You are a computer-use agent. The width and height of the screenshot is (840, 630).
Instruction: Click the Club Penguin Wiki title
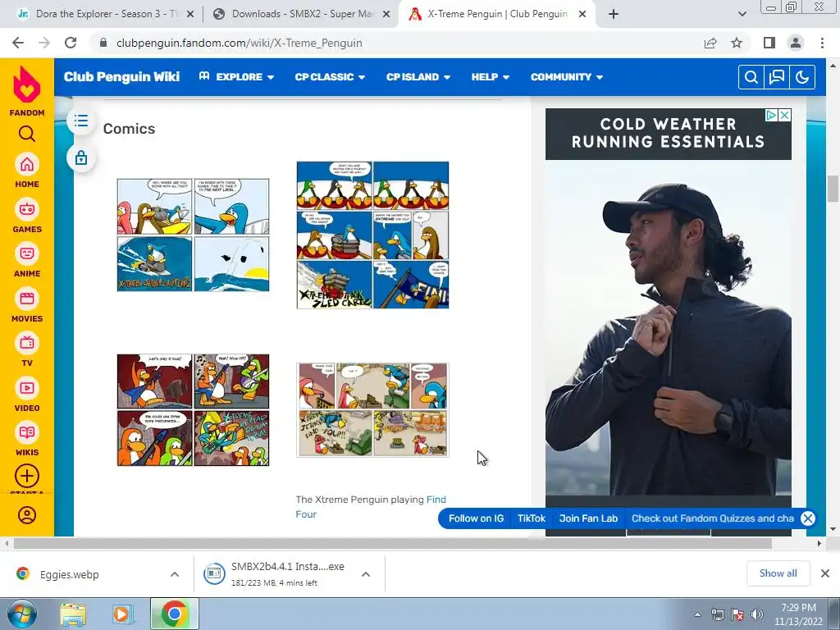(x=121, y=76)
